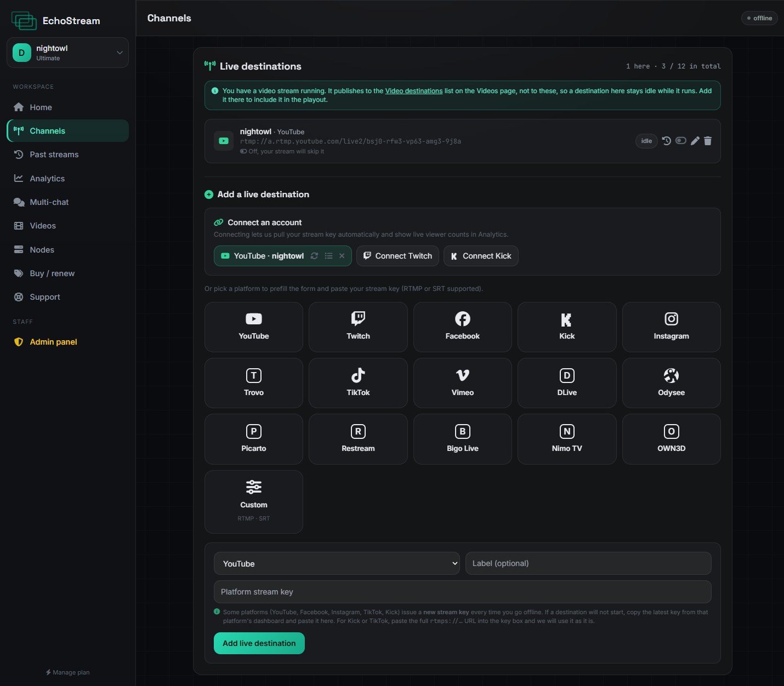Open Nodes in sidebar
Screen dimensions: 784x686
coord(67,250)
